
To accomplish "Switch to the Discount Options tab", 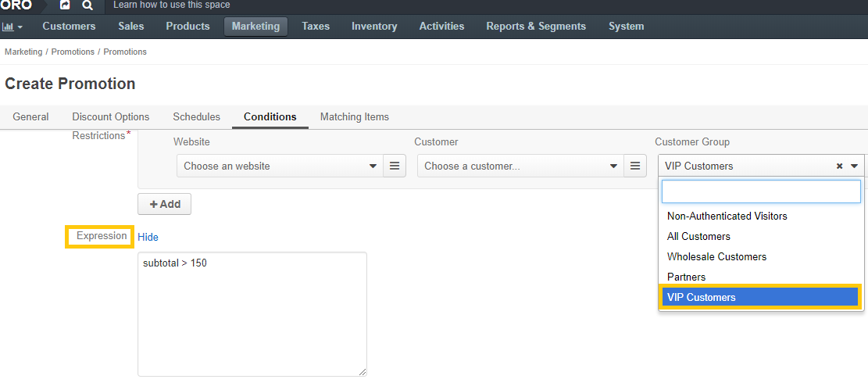I will [111, 117].
